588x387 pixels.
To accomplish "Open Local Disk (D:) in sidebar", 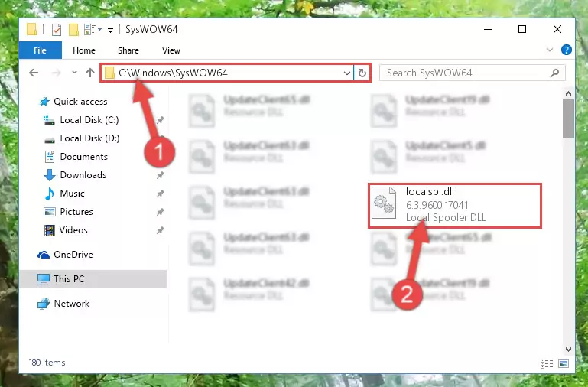I will [x=81, y=138].
